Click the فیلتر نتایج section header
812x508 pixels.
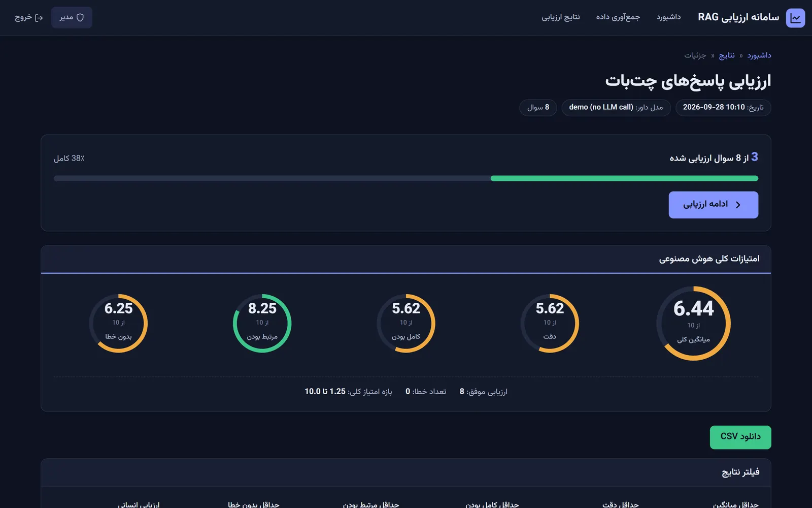tap(740, 472)
